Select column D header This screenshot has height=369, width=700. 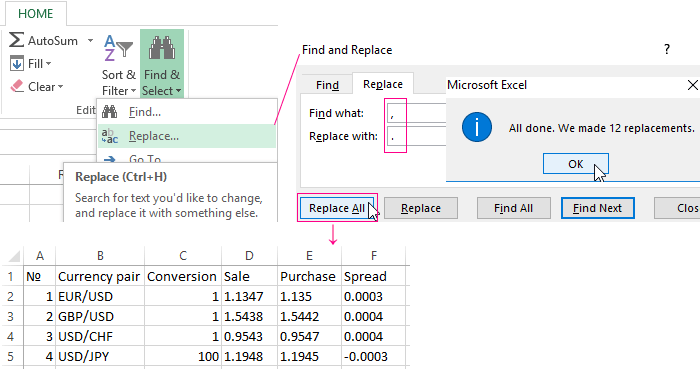[x=249, y=256]
